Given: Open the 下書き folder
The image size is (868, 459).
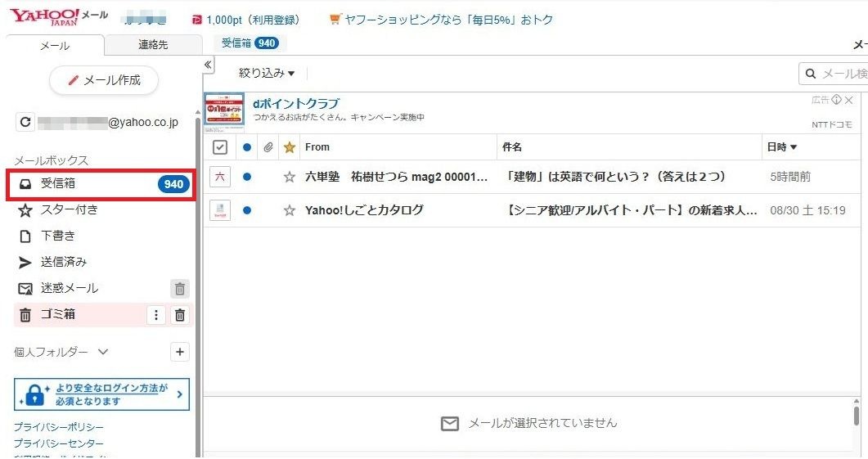Looking at the screenshot, I should coord(57,236).
